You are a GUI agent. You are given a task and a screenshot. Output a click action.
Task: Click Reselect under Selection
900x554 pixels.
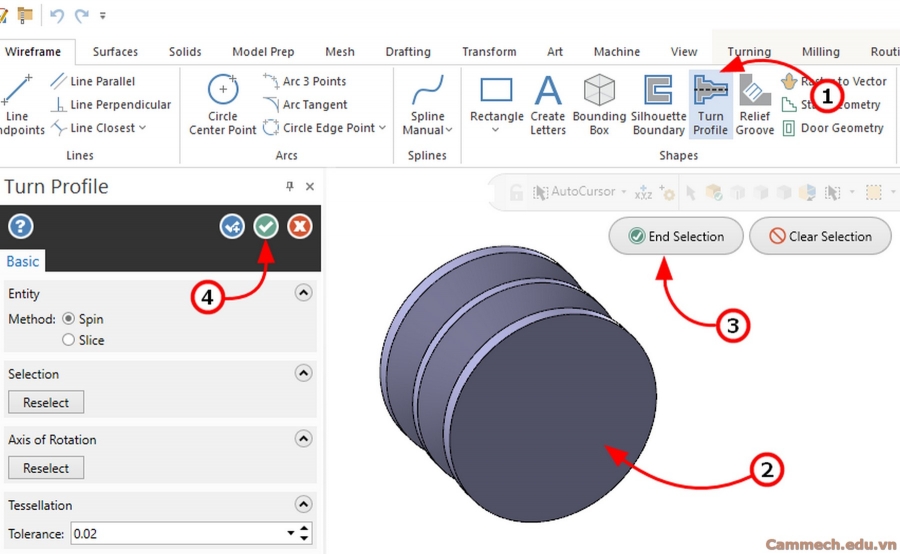[46, 402]
